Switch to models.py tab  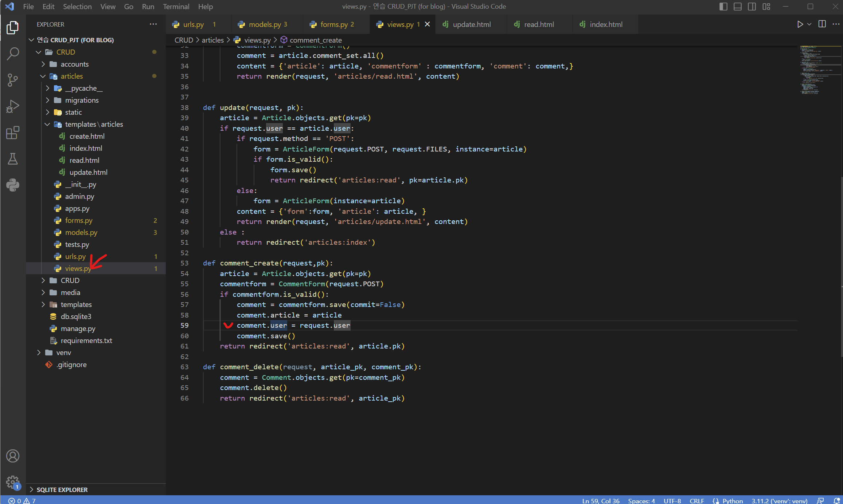265,24
